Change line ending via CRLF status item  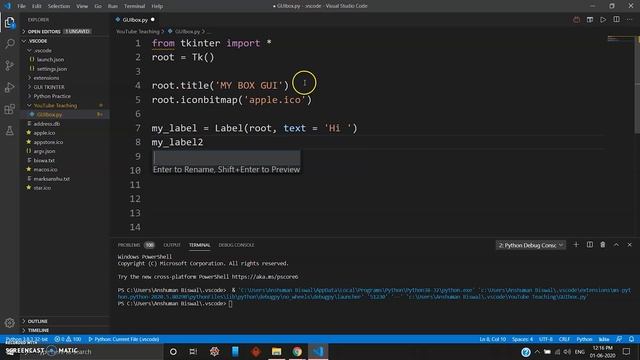click(564, 339)
